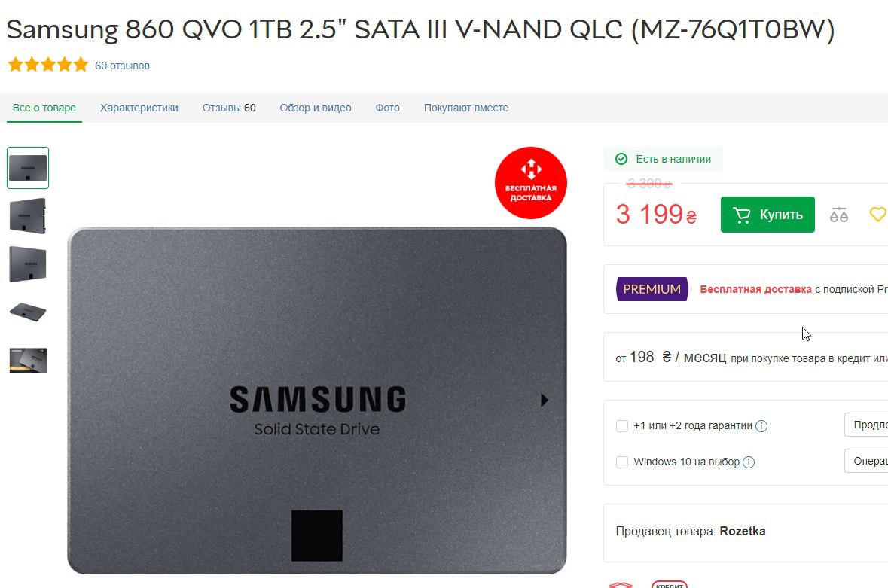Switch to Характеристики tab
Viewport: 888px width, 588px height.
[x=139, y=108]
